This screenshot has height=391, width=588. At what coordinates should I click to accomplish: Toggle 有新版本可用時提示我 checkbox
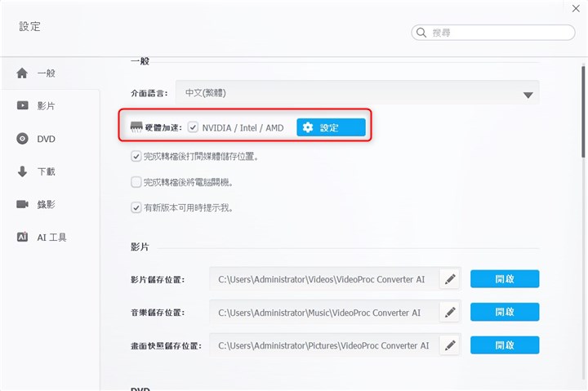pos(136,207)
